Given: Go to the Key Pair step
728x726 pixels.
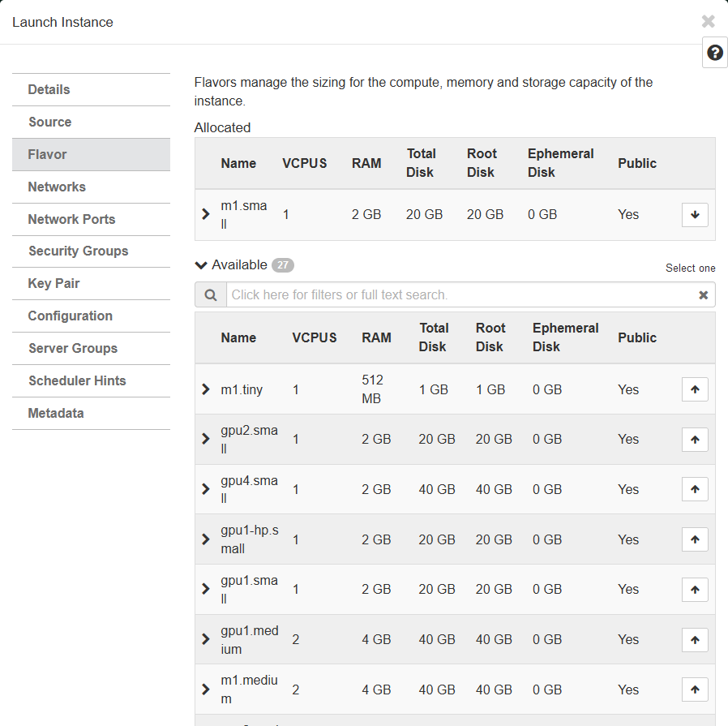Looking at the screenshot, I should point(54,284).
